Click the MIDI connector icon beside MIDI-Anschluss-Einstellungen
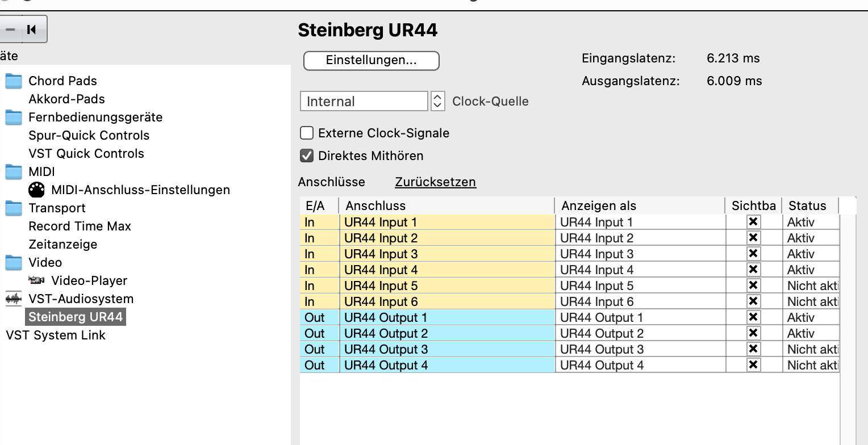The width and height of the screenshot is (868, 445). 36,190
